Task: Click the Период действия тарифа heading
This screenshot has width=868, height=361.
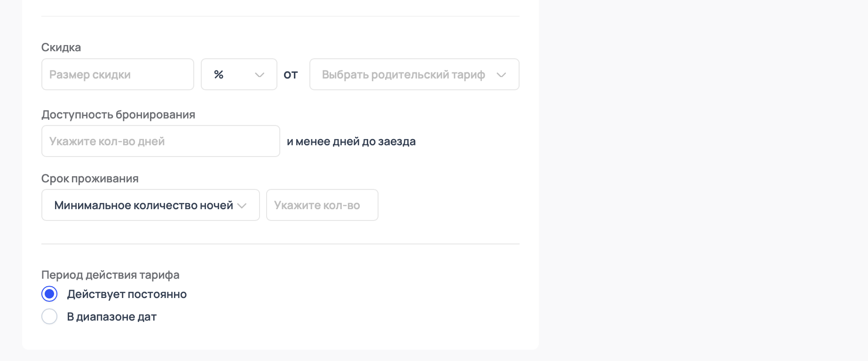Action: click(x=110, y=275)
